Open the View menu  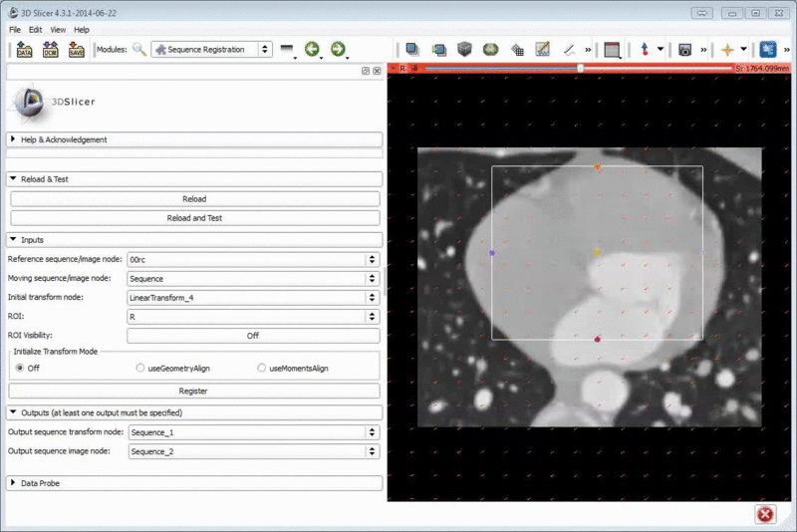tap(58, 30)
